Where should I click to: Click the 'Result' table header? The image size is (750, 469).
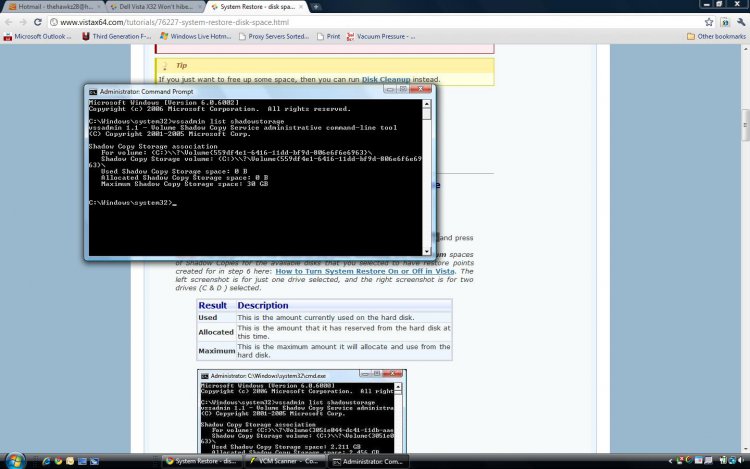pyautogui.click(x=213, y=305)
